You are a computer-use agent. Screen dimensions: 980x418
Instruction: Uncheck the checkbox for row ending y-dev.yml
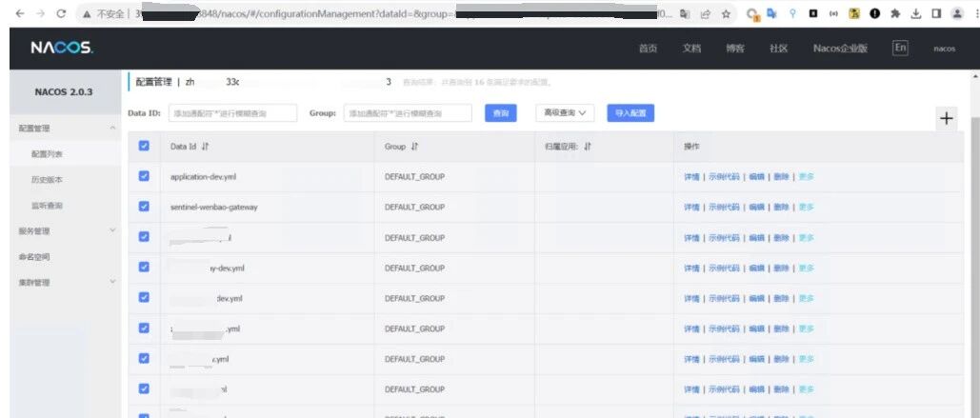tap(145, 267)
